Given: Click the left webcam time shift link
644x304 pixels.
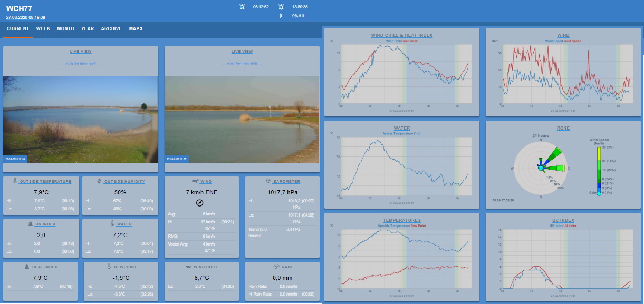Looking at the screenshot, I should pos(80,64).
